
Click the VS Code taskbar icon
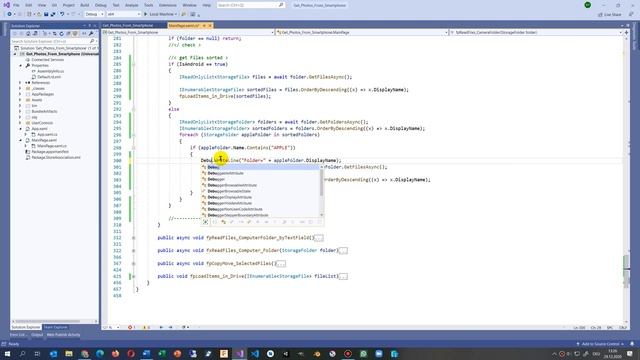255,353
